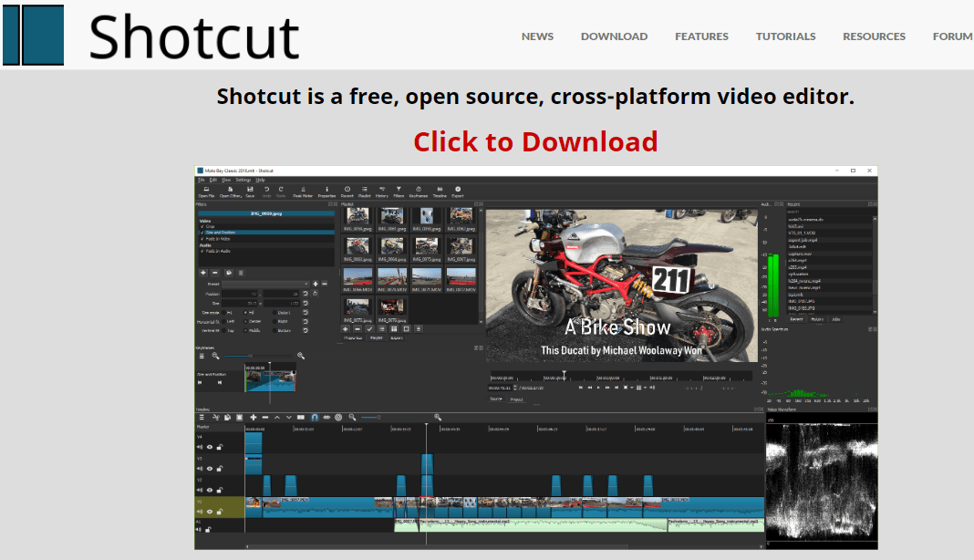
Task: Hide track V2 with eye icon
Action: point(210,490)
